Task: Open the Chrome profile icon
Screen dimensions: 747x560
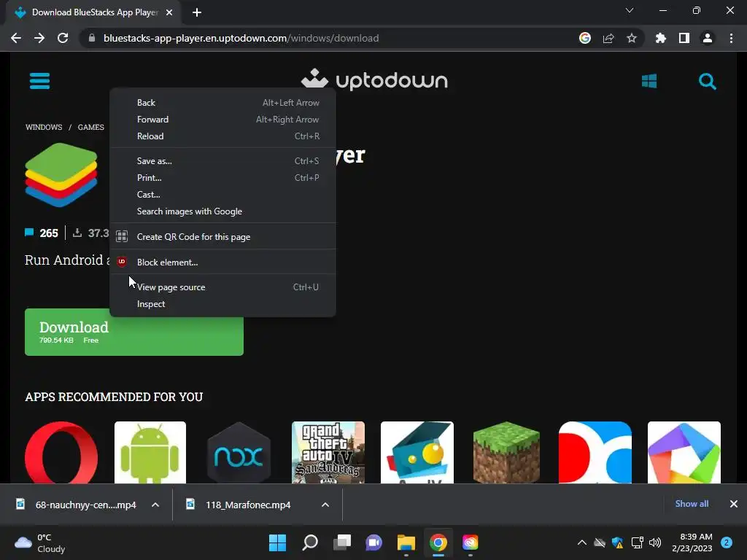Action: (x=708, y=38)
